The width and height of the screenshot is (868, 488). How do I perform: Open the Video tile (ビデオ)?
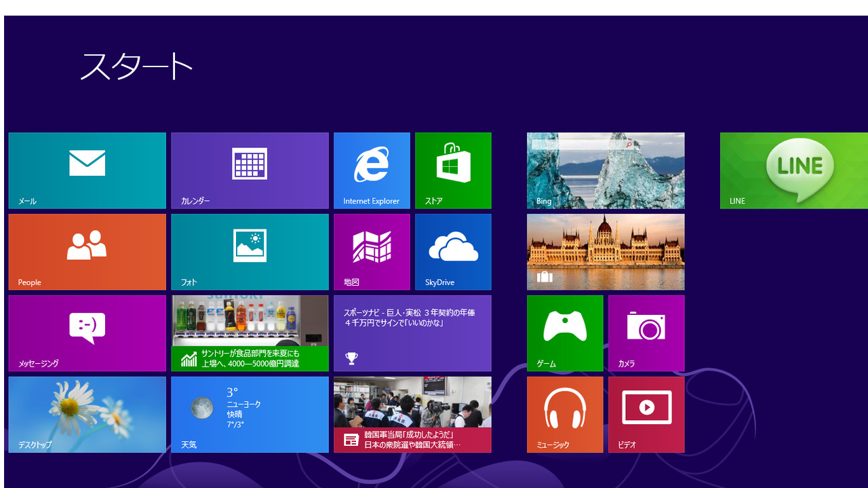[646, 415]
